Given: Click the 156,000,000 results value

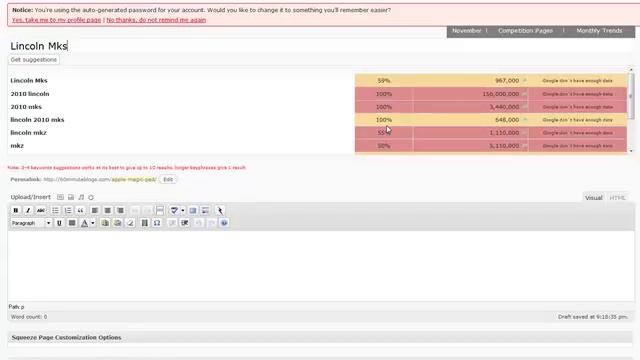Looking at the screenshot, I should (x=501, y=93).
